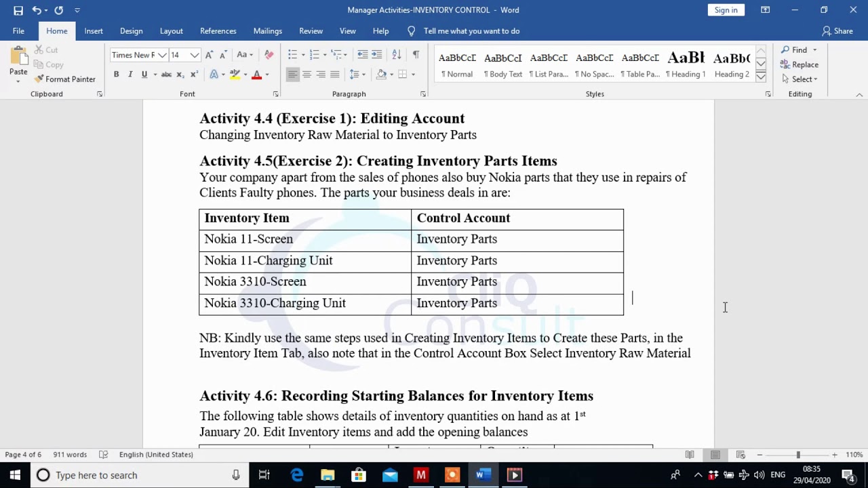Image resolution: width=868 pixels, height=488 pixels.
Task: Toggle underline formatting
Action: coord(144,75)
